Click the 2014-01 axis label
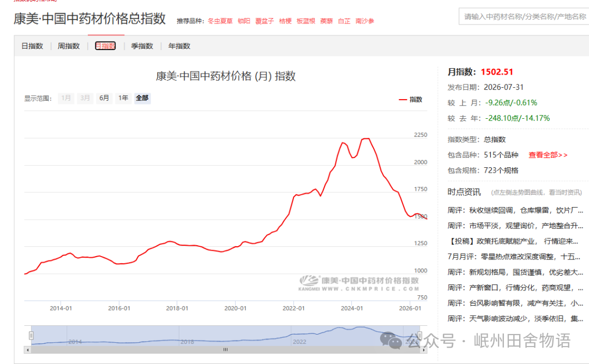 click(61, 308)
